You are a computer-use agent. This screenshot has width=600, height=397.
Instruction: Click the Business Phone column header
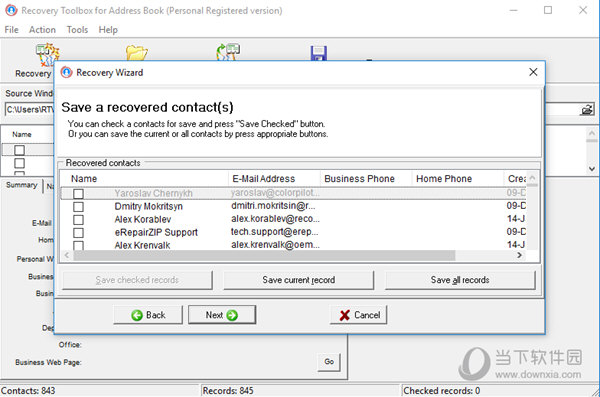tap(366, 179)
